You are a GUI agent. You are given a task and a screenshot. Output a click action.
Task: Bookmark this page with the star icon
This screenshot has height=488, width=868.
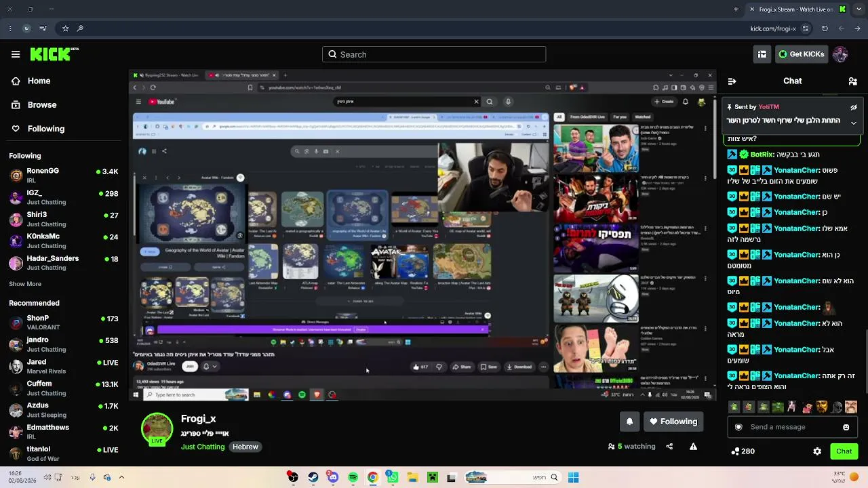(x=65, y=28)
